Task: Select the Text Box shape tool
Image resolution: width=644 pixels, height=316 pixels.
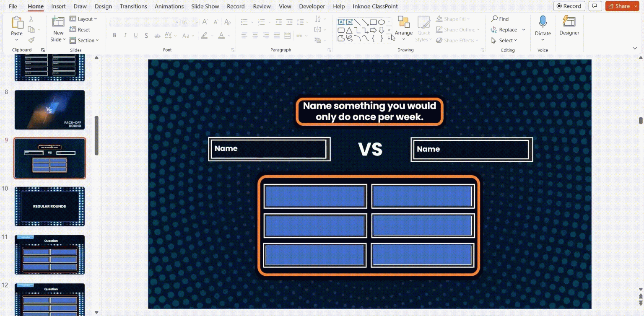Action: (x=341, y=22)
